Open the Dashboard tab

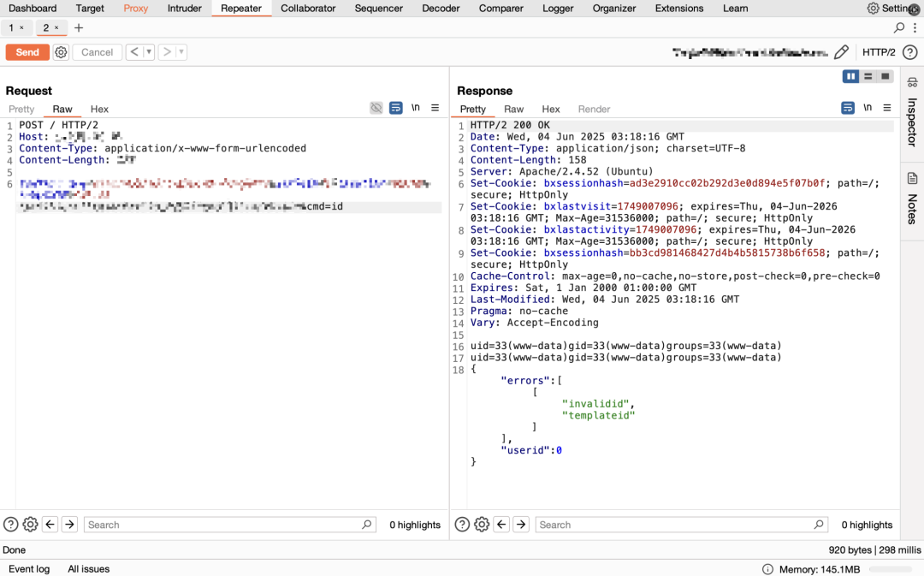[x=33, y=9]
